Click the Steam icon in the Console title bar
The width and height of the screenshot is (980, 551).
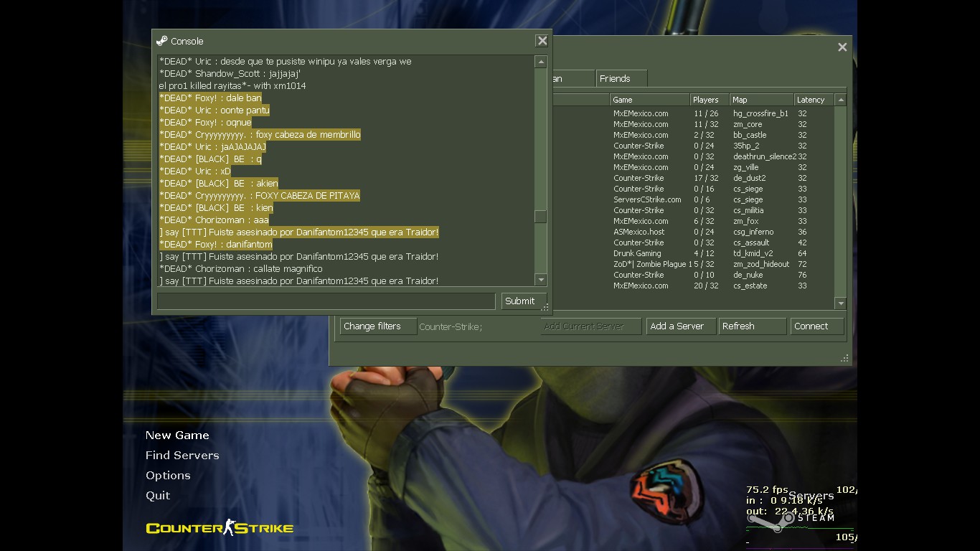tap(162, 41)
